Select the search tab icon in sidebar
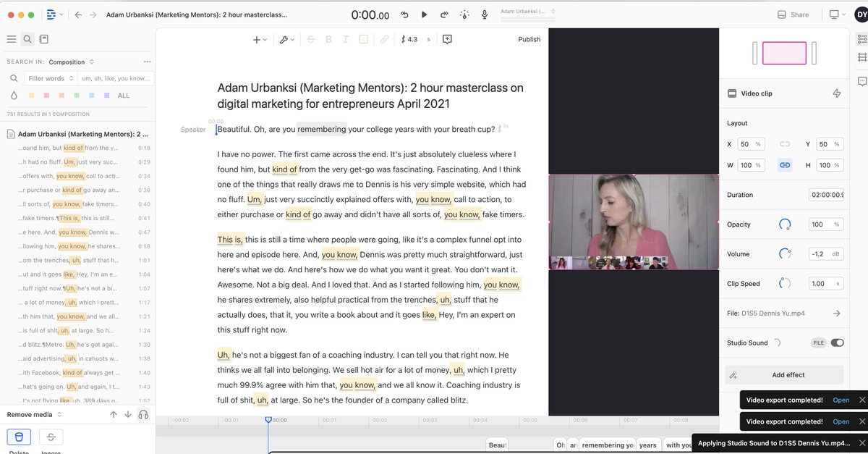Screen dimensions: 868x454 [x=27, y=39]
